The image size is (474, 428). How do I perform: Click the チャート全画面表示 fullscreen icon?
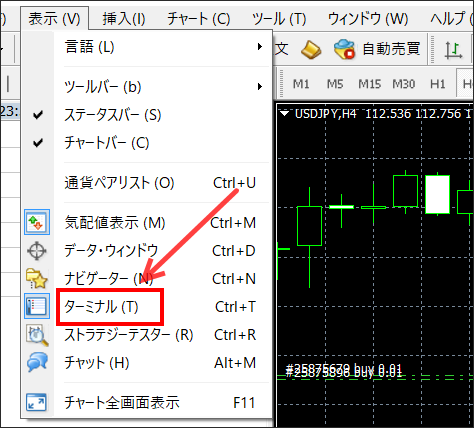coord(36,402)
